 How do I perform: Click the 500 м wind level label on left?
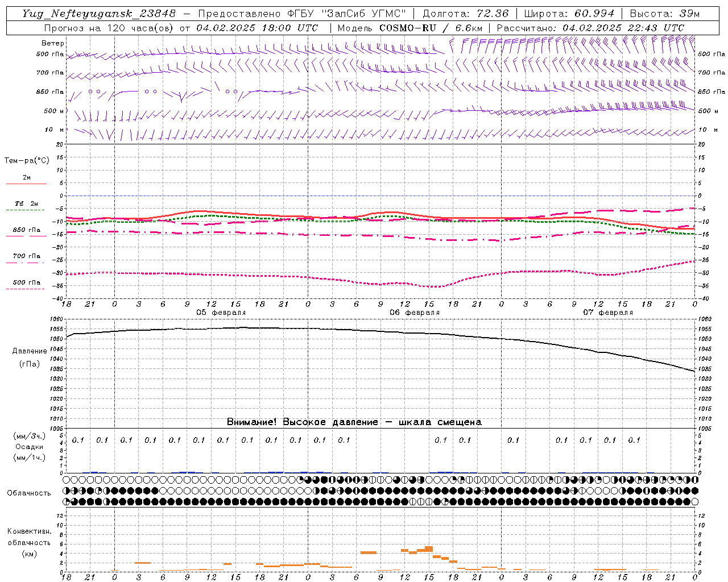click(54, 111)
